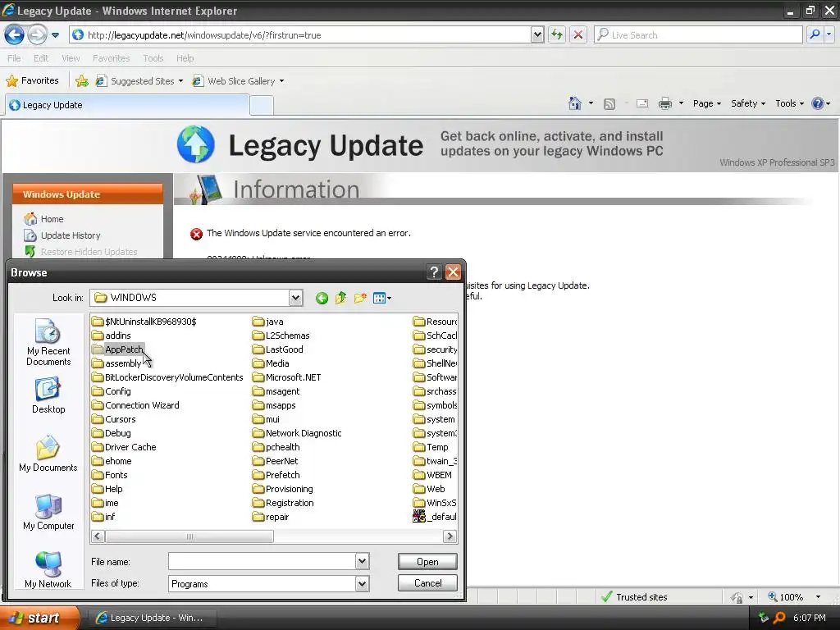This screenshot has height=630, width=840.
Task: Expand the address bar URL dropdown
Action: pos(537,34)
